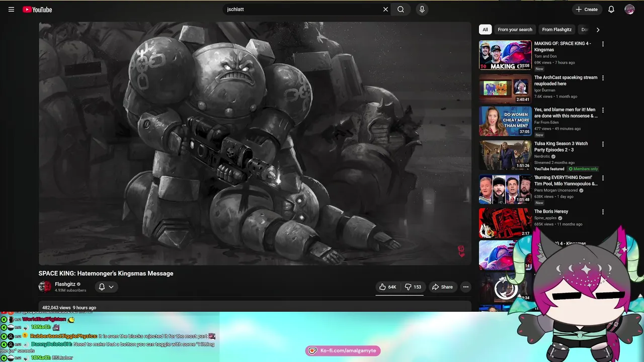Open more actions ellipsis under the video
The width and height of the screenshot is (644, 362).
466,287
